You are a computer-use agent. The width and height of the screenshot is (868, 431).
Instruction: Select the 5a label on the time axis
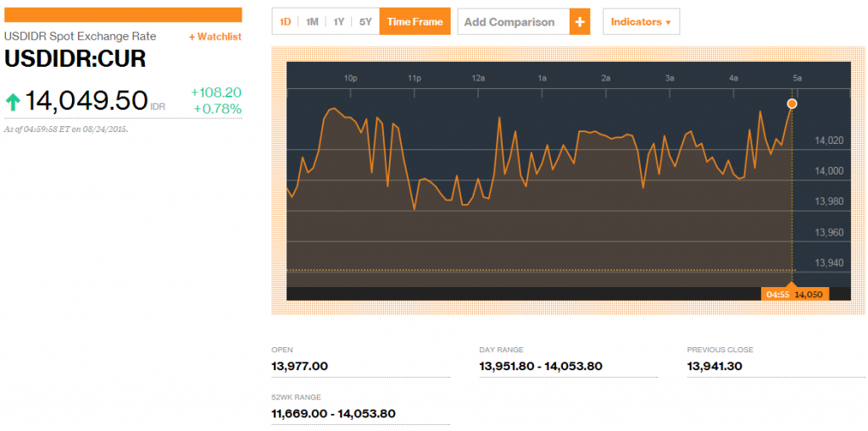pyautogui.click(x=797, y=78)
